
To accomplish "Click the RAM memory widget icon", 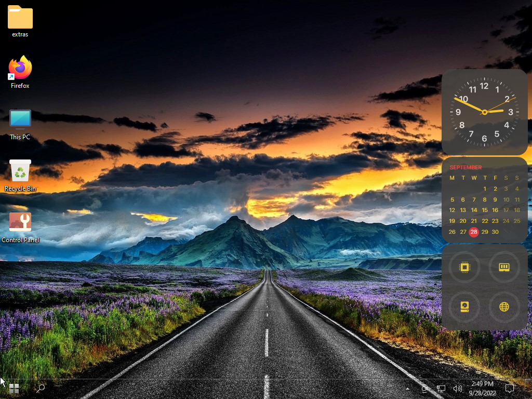I will [504, 268].
